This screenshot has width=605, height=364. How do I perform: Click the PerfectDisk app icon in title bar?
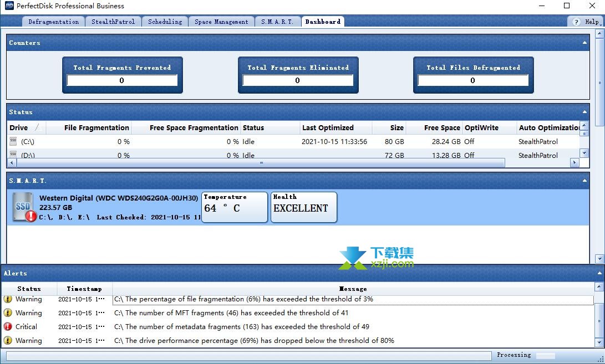click(x=9, y=6)
